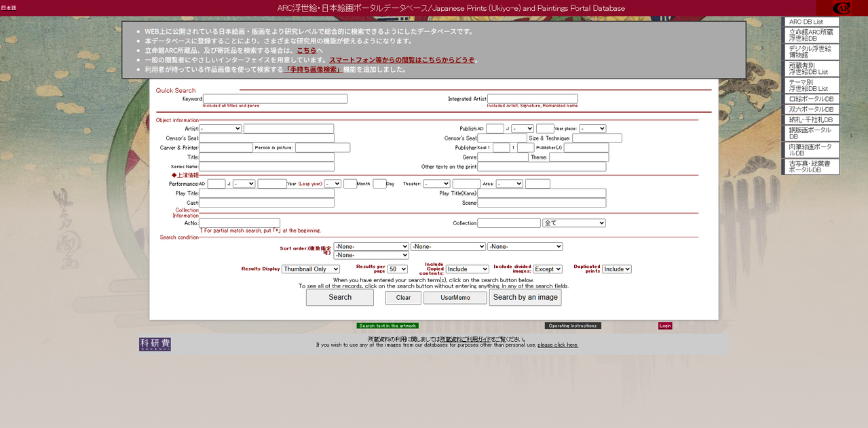Click the Genre input field

(x=503, y=157)
